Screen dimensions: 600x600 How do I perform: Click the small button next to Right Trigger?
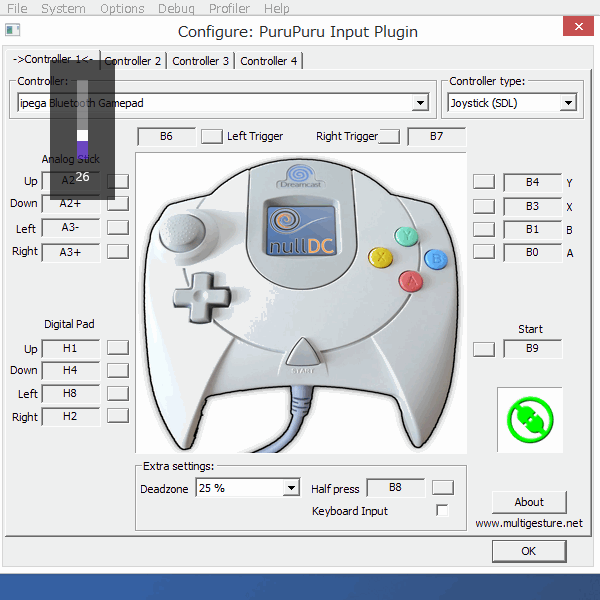[x=389, y=136]
